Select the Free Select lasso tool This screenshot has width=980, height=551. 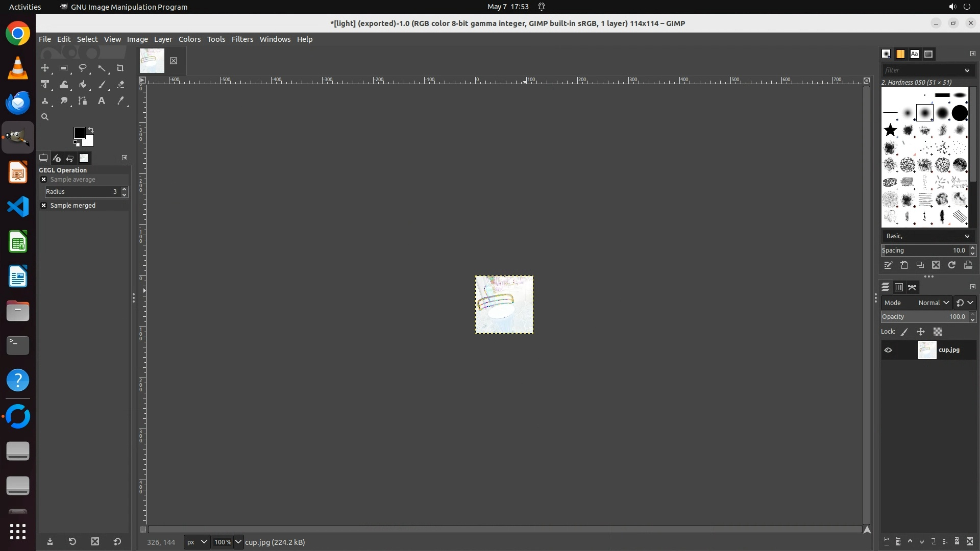83,68
